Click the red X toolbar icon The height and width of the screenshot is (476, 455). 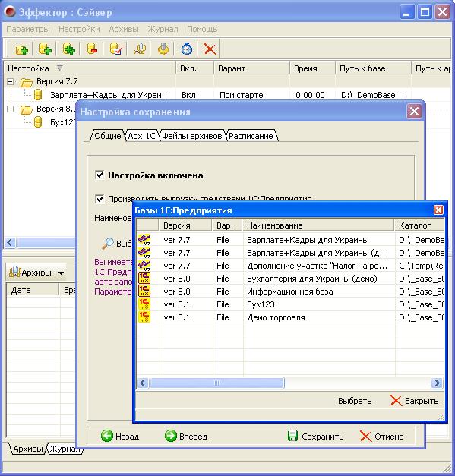210,49
